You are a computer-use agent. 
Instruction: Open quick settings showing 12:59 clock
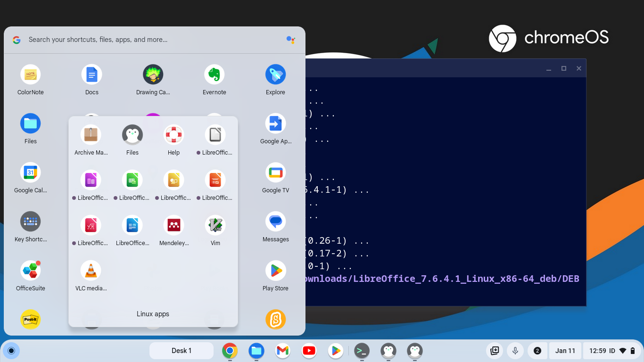pyautogui.click(x=613, y=351)
